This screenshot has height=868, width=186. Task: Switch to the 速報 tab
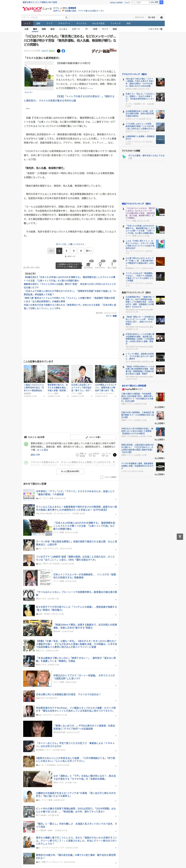[38, 24]
